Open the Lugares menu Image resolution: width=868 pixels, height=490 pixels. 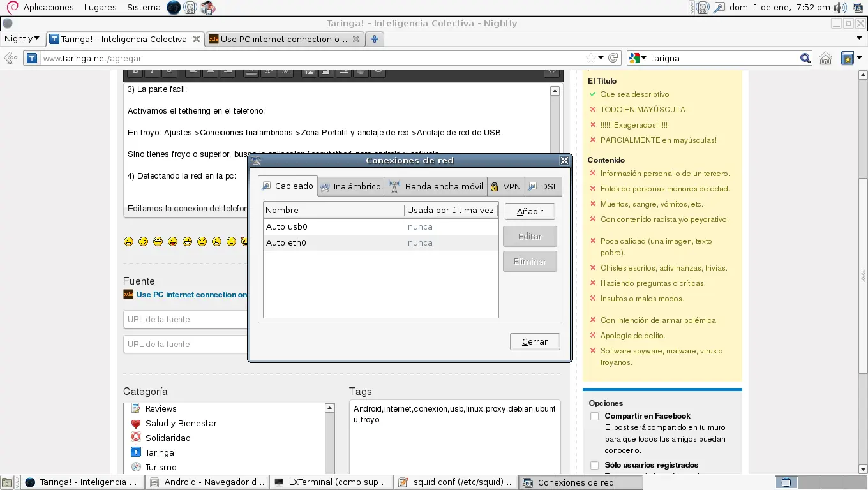click(100, 8)
